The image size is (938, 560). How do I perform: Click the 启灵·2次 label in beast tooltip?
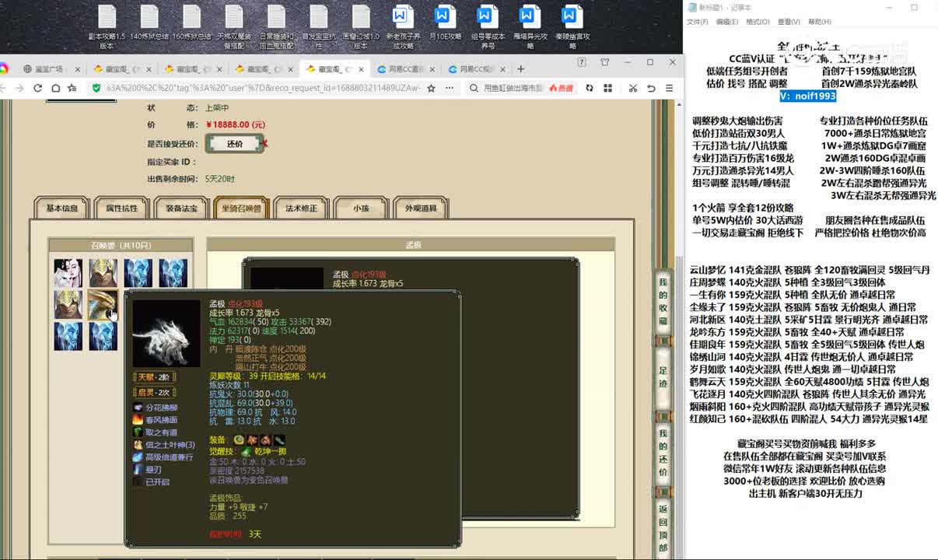click(153, 393)
